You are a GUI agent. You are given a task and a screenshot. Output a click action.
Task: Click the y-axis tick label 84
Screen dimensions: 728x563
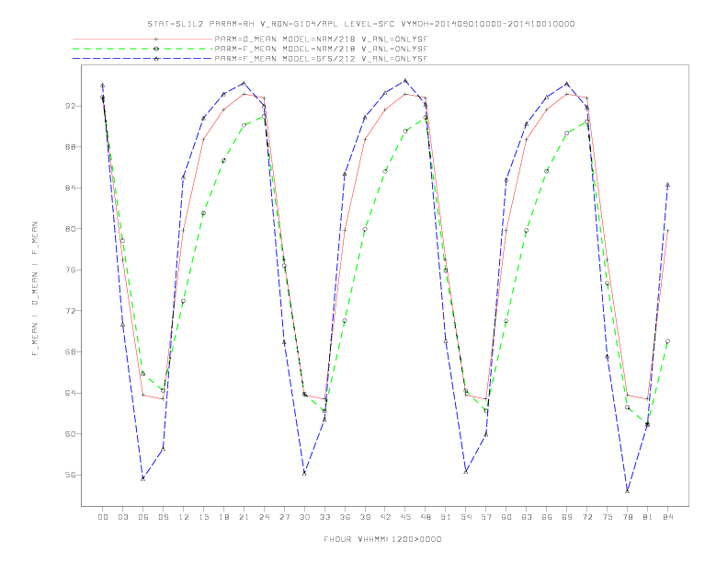(72, 189)
